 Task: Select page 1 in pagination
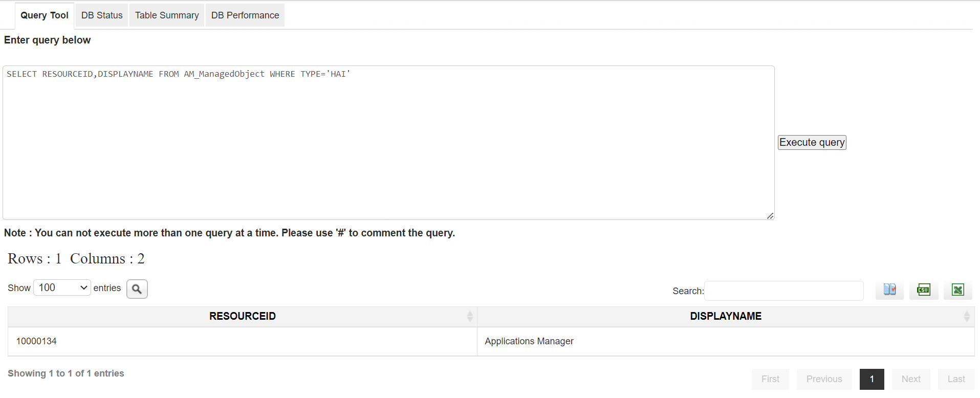[872, 379]
